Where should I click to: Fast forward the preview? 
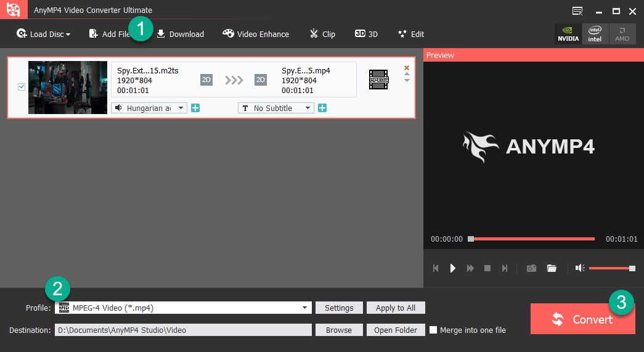click(470, 268)
